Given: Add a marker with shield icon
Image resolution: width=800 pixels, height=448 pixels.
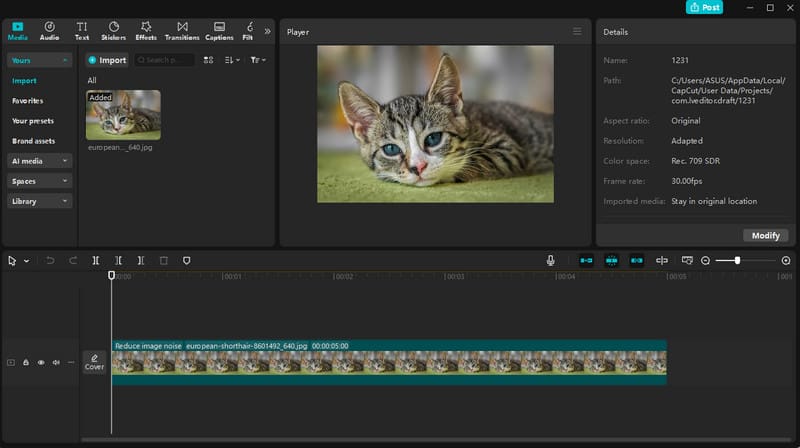Looking at the screenshot, I should coord(187,261).
